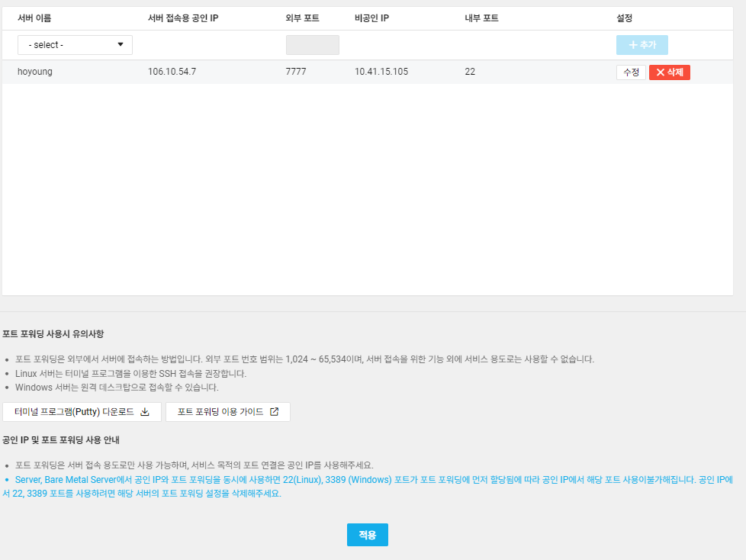Click the 서버 접속용 공인 IP header
The image size is (746, 560).
click(183, 18)
